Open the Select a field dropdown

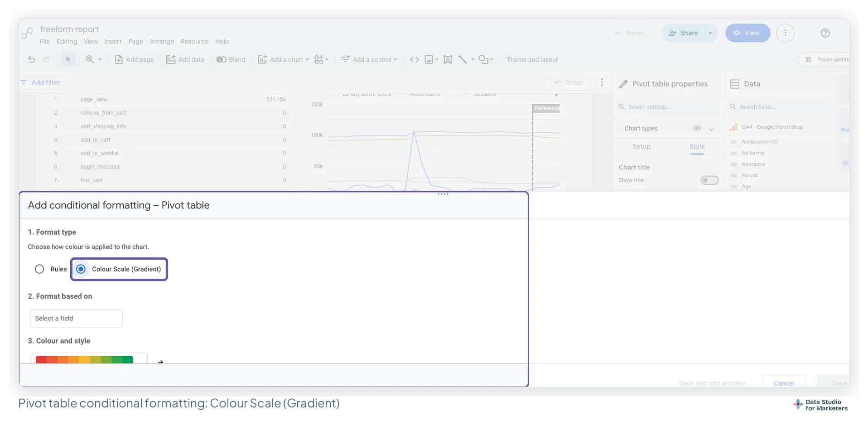[76, 318]
